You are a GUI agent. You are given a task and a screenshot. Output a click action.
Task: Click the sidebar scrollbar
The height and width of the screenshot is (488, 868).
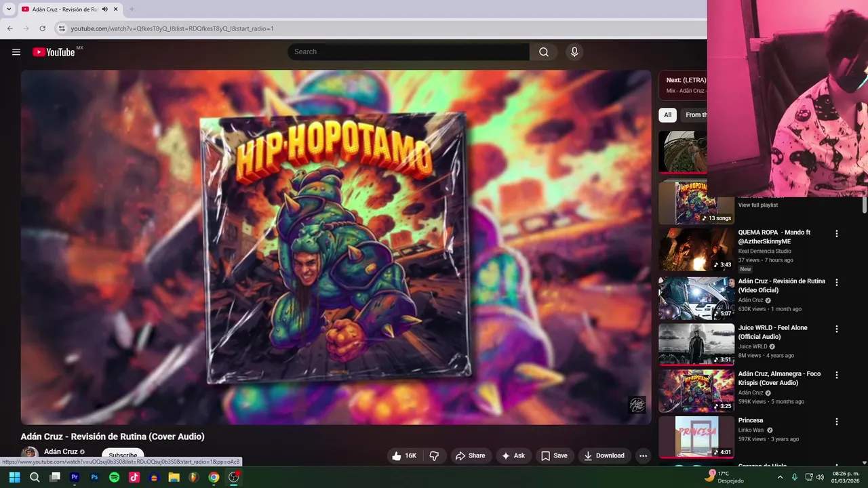[x=865, y=205]
